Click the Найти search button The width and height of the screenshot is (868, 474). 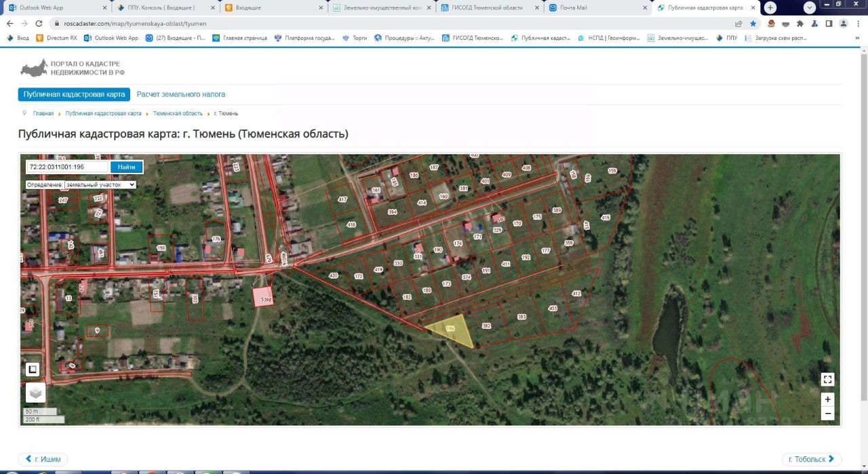click(126, 167)
